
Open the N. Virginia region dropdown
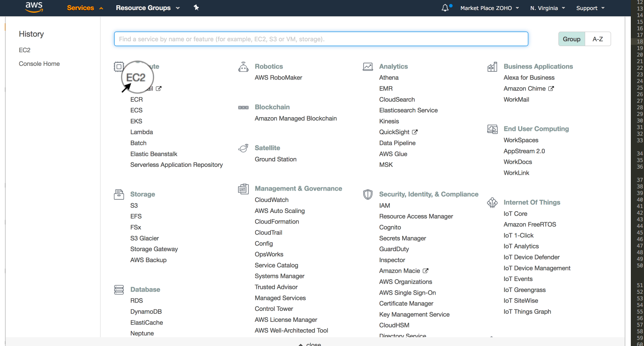(547, 8)
